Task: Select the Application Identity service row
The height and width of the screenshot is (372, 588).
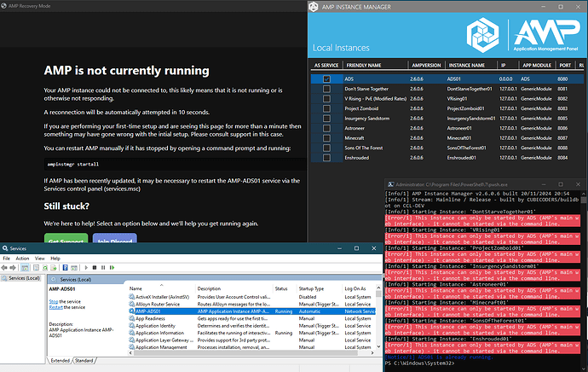Action: tap(251, 325)
